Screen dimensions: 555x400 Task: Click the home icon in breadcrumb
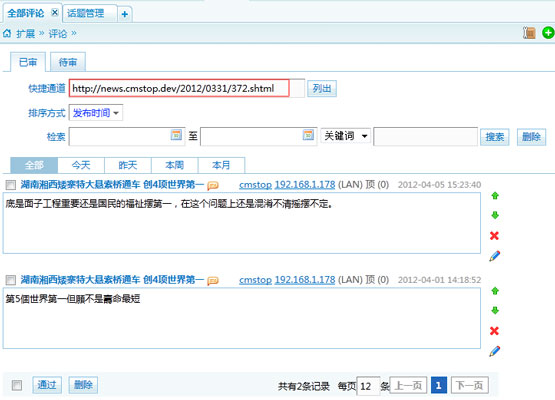coord(7,33)
